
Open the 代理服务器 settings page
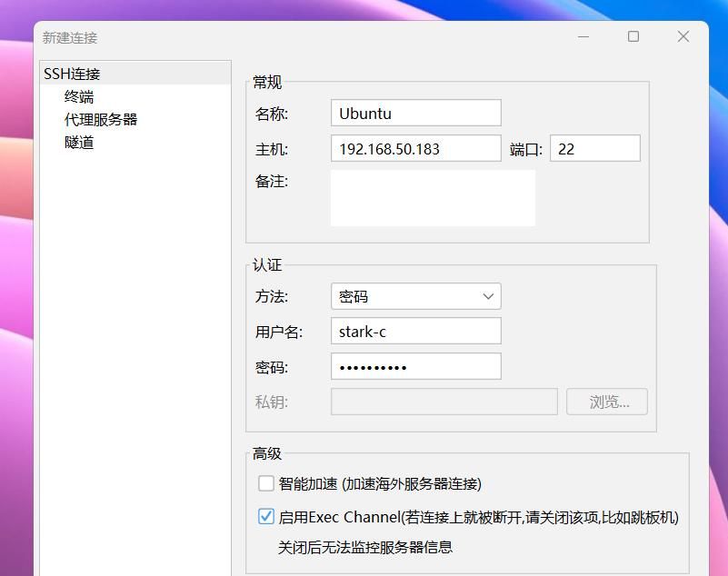click(x=101, y=119)
